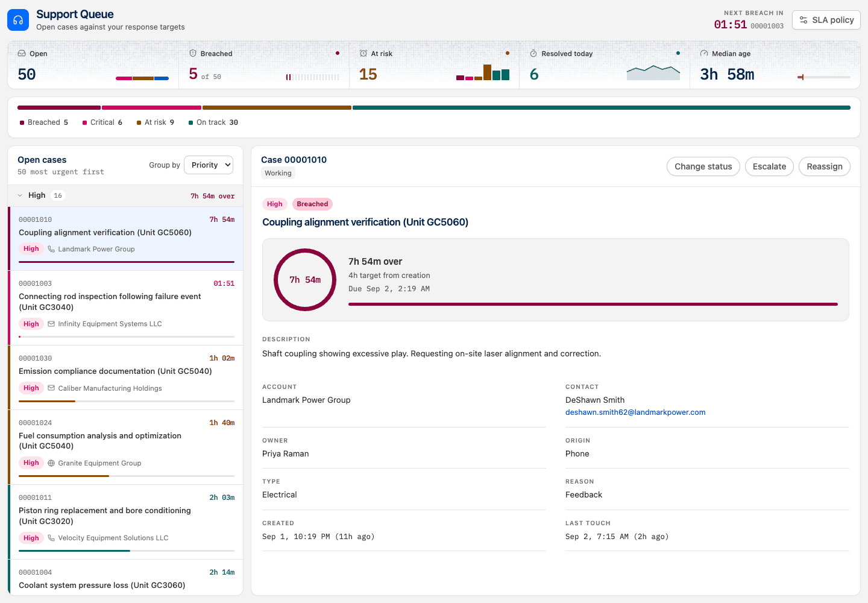Click the Last touch Sep 2, 7:15 AM value
The height and width of the screenshot is (603, 868).
617,537
